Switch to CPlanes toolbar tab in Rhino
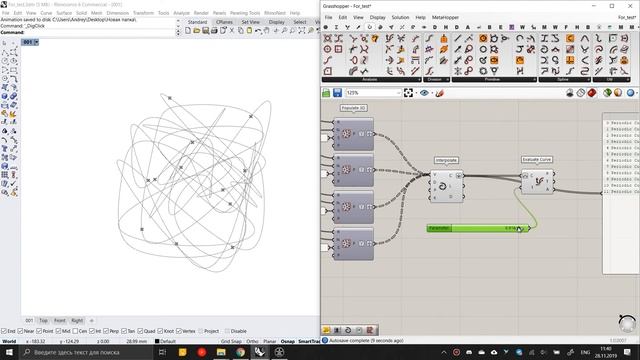The height and width of the screenshot is (360, 640). pos(224,22)
